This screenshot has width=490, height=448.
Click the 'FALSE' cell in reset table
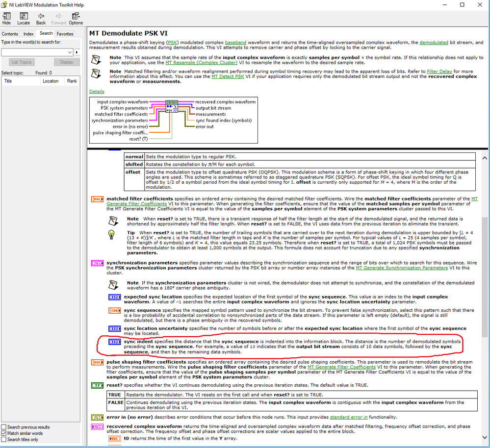click(x=116, y=405)
